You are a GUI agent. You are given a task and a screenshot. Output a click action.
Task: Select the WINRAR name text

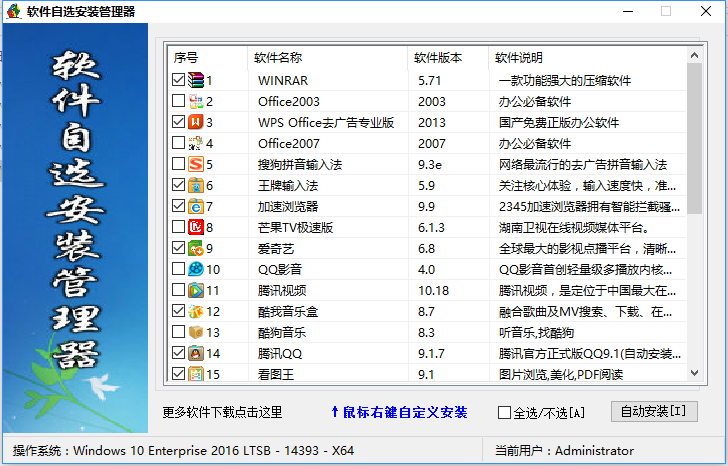coord(283,81)
